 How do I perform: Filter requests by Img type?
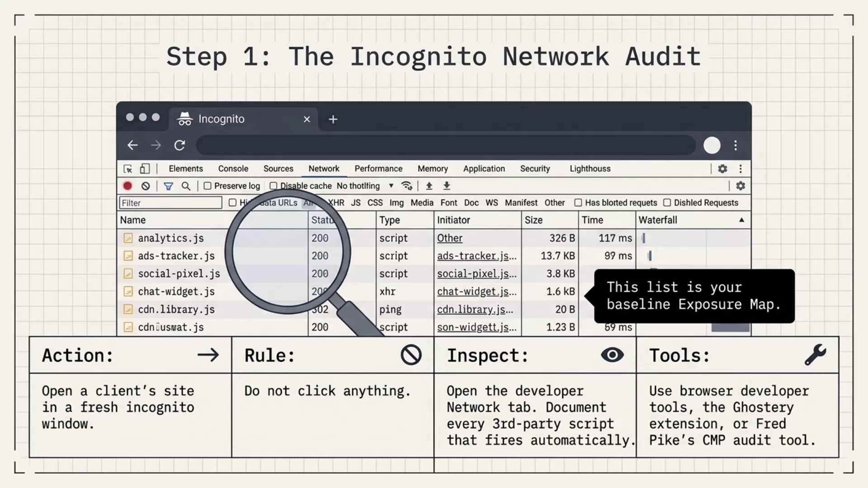point(396,203)
